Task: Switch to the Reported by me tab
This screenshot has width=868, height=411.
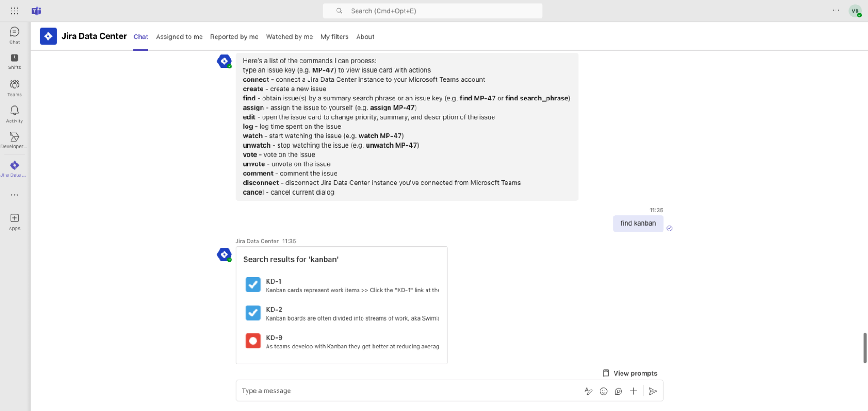Action: (x=234, y=37)
